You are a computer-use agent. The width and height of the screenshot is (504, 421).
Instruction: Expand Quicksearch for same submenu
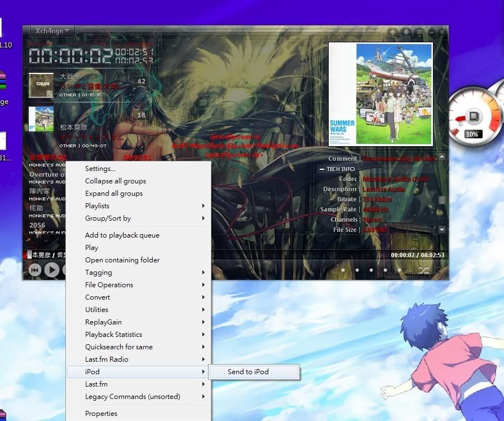(139, 347)
